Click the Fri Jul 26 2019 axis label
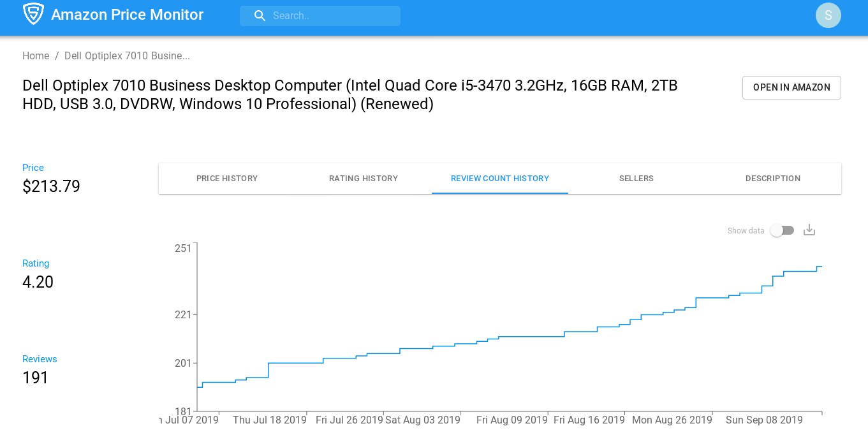868x442 pixels. pyautogui.click(x=349, y=420)
